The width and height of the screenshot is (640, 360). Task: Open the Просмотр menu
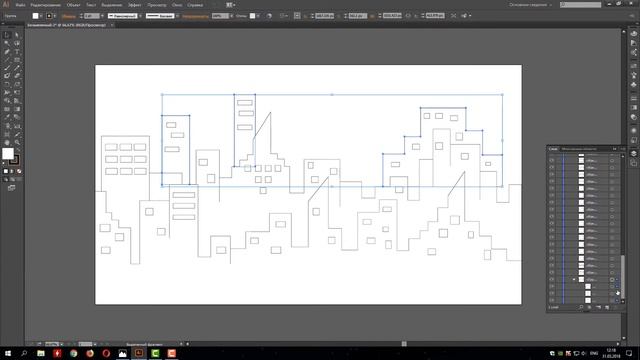click(x=157, y=5)
